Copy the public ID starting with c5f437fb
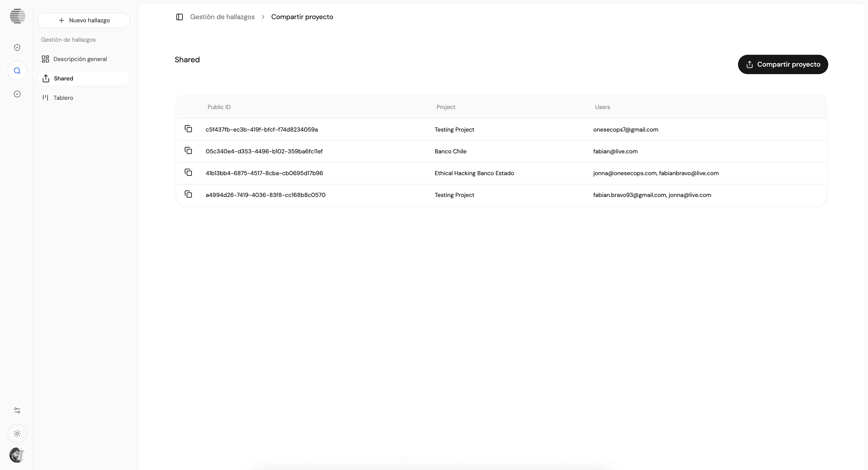868x470 pixels. coord(188,129)
